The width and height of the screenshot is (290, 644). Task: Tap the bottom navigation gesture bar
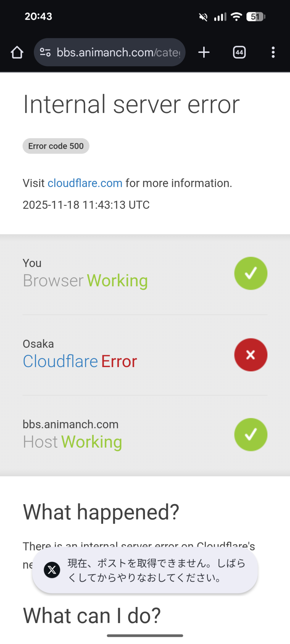tap(145, 636)
